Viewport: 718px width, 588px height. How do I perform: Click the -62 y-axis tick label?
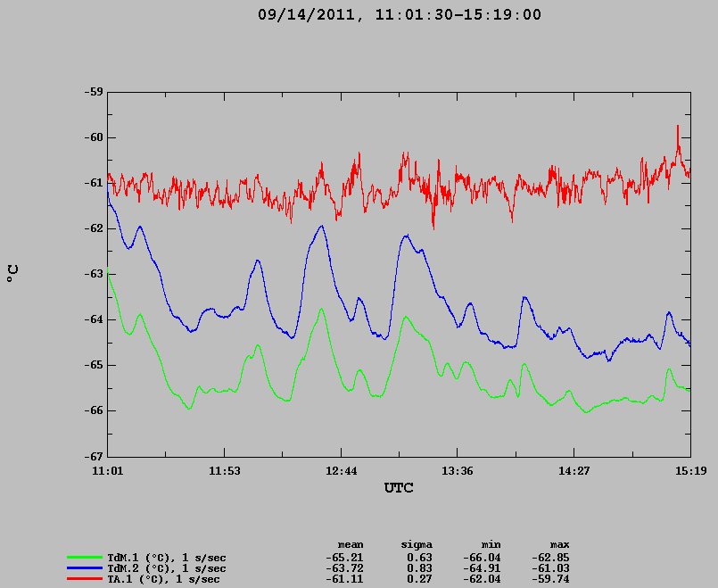(x=94, y=228)
